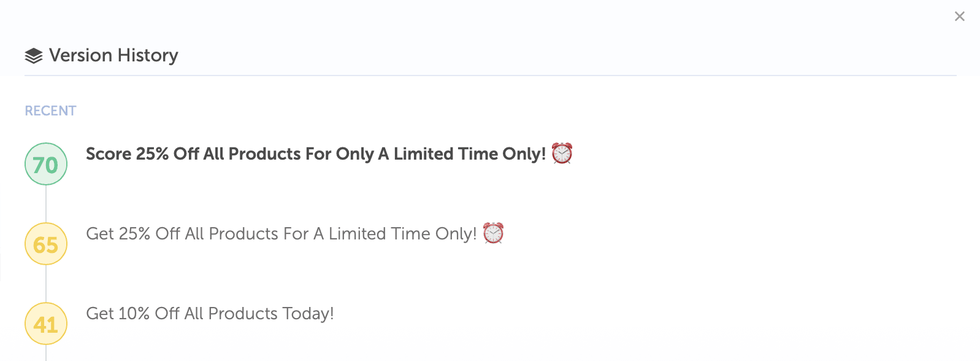Click the stacked layers icon beside Version History
Screen dimensions: 980x361
[34, 56]
